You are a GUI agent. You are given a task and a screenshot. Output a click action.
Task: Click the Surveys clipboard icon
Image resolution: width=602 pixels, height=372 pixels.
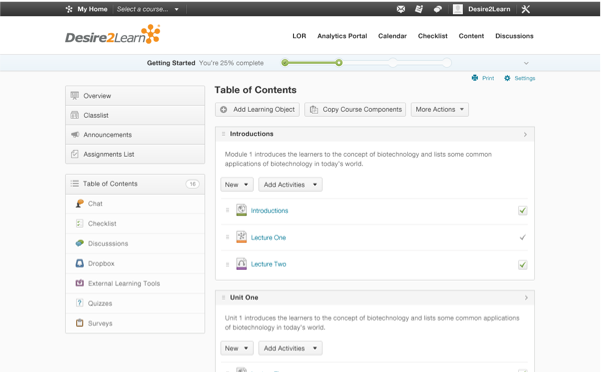pyautogui.click(x=79, y=323)
